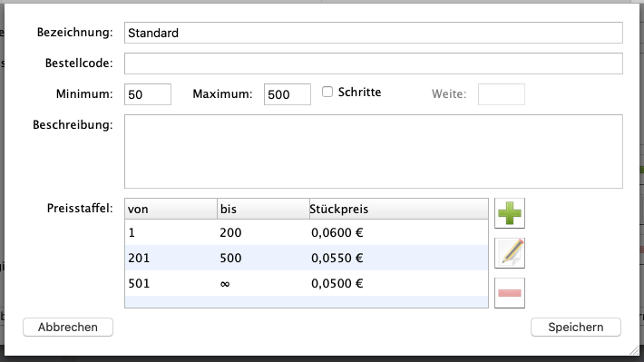Click the Weite input field
The width and height of the screenshot is (644, 362).
point(501,94)
